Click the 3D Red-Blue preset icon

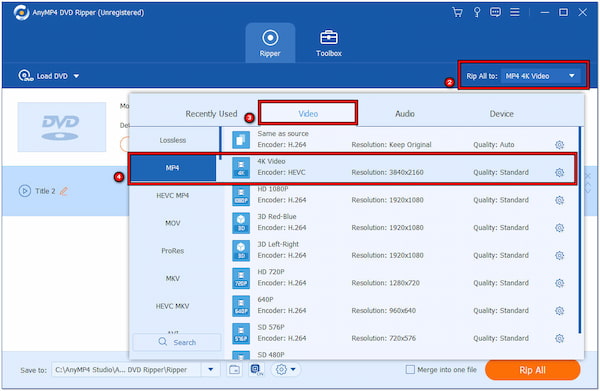tap(241, 223)
